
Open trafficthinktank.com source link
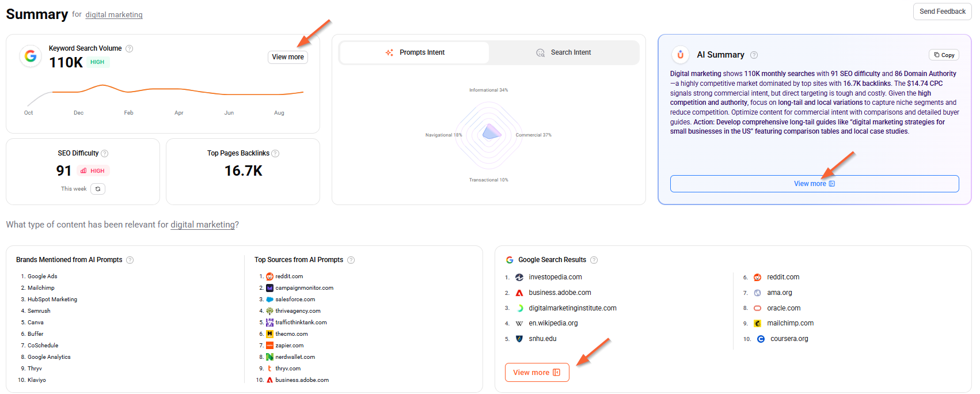tap(301, 323)
